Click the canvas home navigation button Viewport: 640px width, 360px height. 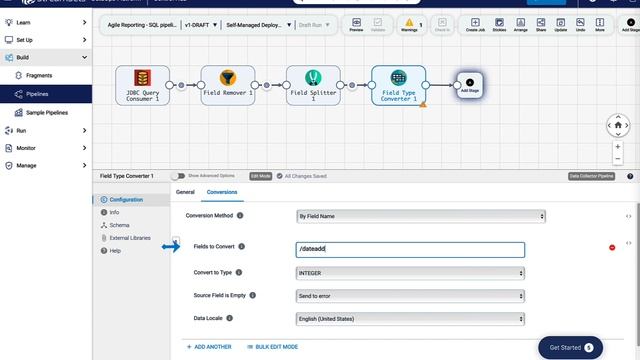(618, 125)
